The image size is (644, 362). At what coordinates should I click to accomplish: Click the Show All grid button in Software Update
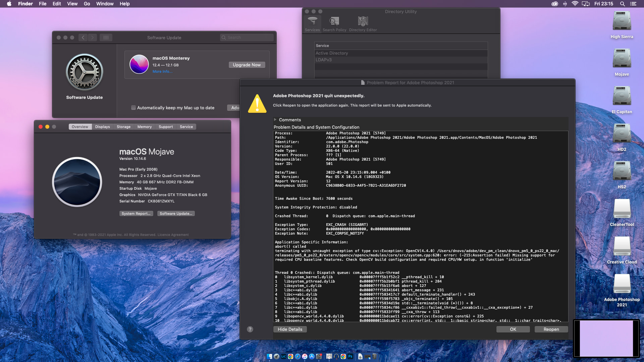tap(106, 38)
